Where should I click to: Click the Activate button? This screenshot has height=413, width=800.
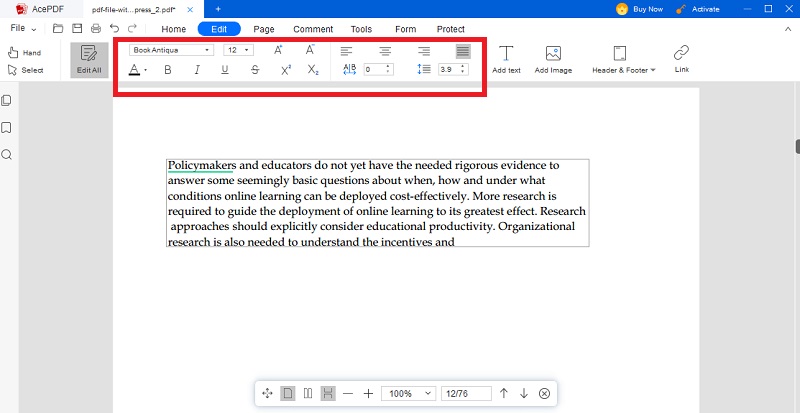[698, 9]
